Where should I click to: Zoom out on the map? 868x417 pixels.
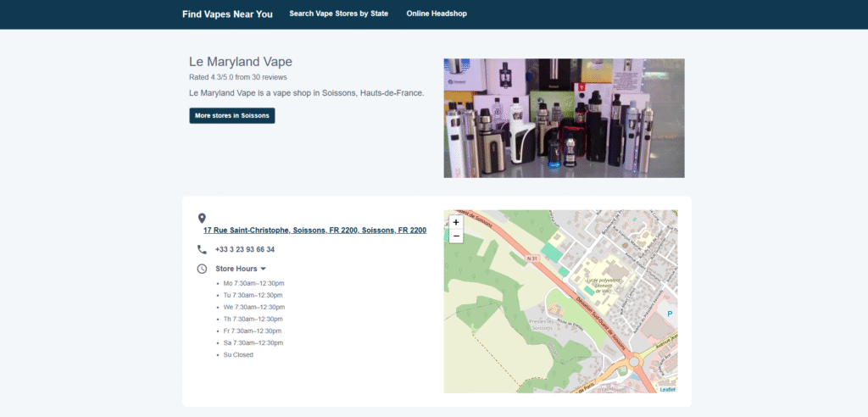click(x=455, y=236)
